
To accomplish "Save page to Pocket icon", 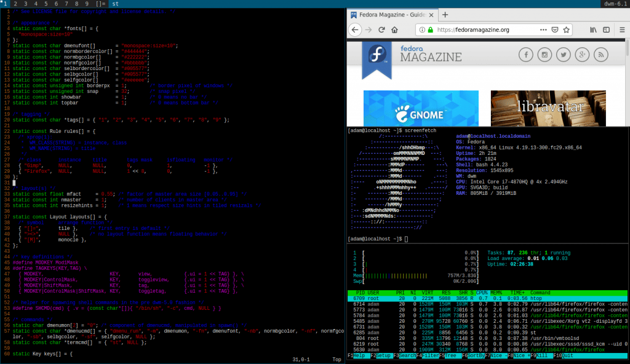I will tap(554, 30).
